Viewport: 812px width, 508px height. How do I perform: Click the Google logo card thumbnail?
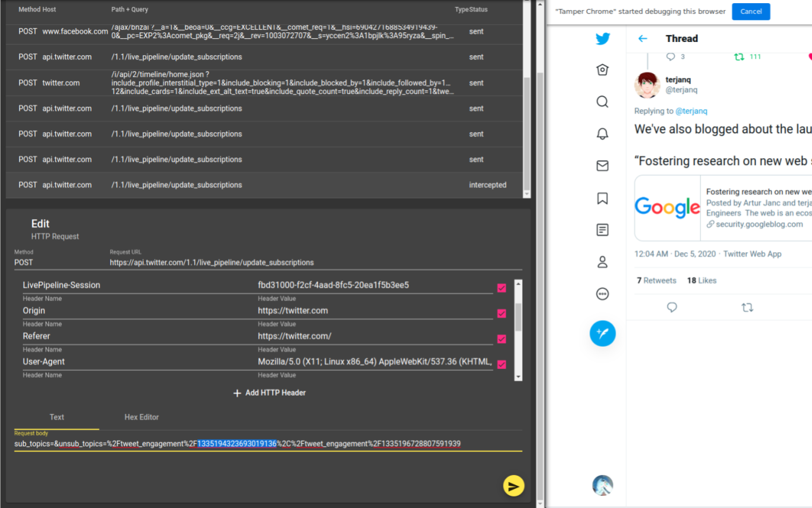[x=667, y=208]
